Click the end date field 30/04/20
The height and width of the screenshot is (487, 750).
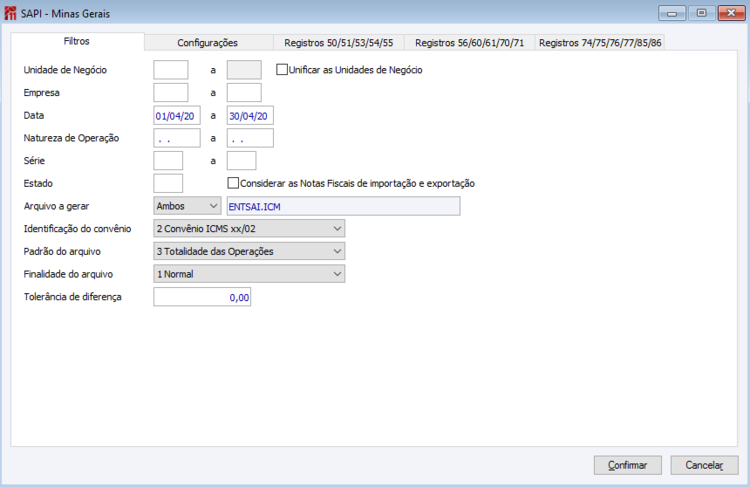point(250,115)
